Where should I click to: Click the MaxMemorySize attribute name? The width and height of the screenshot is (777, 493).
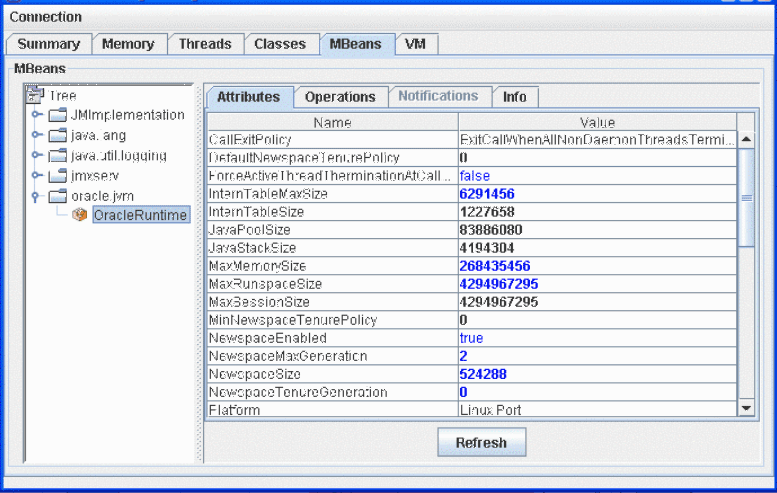tap(258, 266)
